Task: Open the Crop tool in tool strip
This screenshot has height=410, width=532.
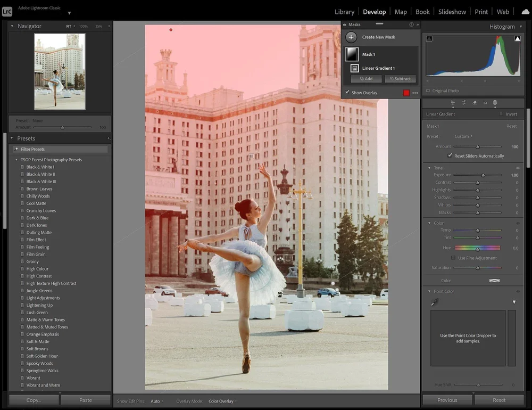Action: coord(464,102)
